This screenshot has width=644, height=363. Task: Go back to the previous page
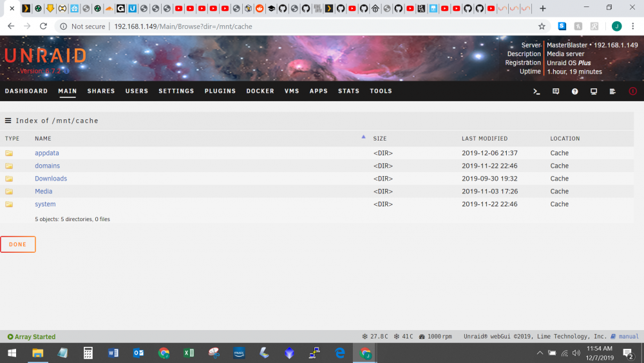tap(11, 26)
